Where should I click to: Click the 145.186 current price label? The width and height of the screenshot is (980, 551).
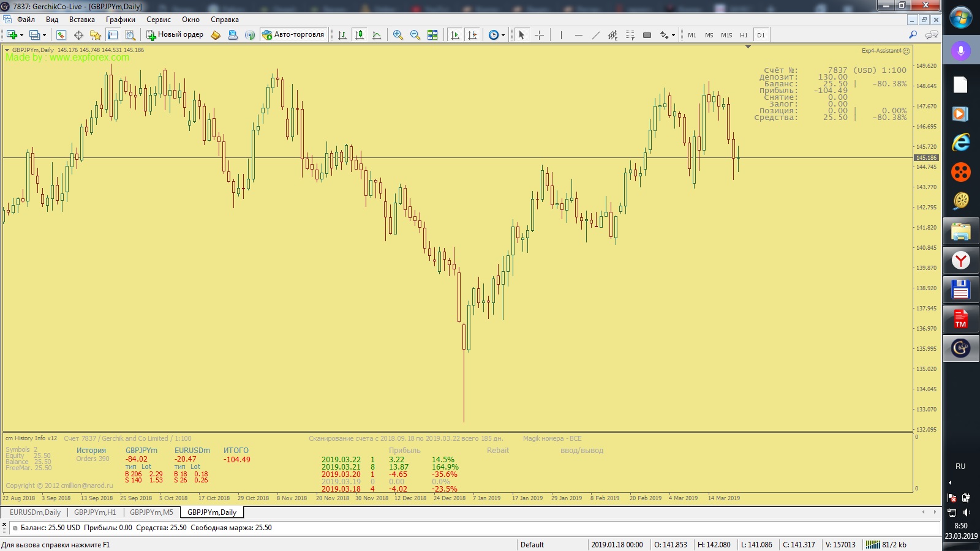click(926, 158)
